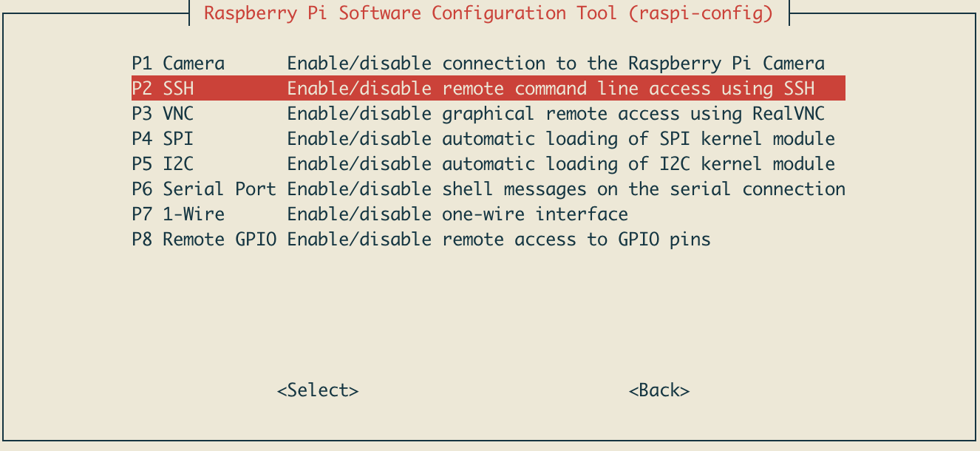The width and height of the screenshot is (980, 451).
Task: Pick the P5 I2C menu entry
Action: click(x=163, y=164)
